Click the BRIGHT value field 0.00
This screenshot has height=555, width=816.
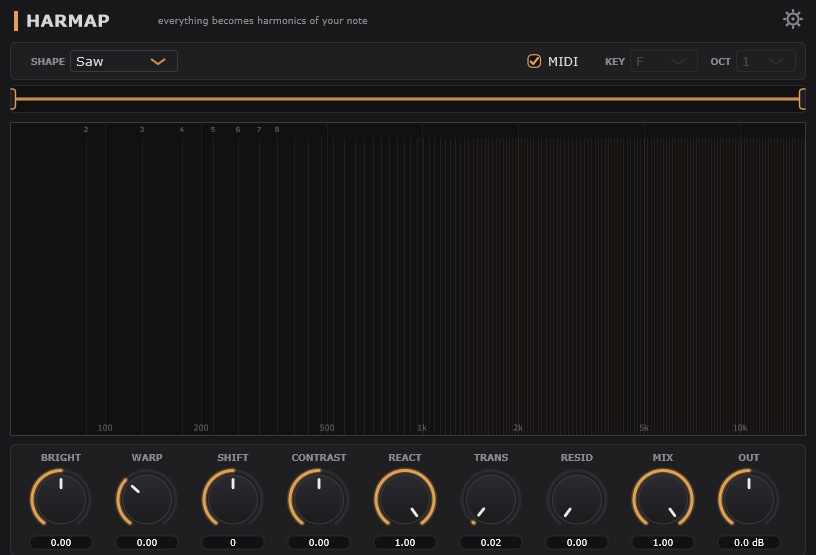pyautogui.click(x=61, y=543)
